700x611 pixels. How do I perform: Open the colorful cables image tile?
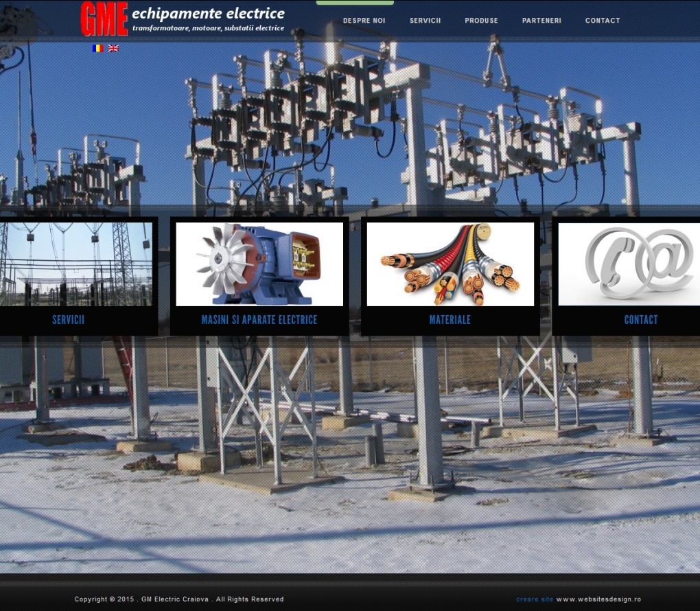[x=450, y=264]
